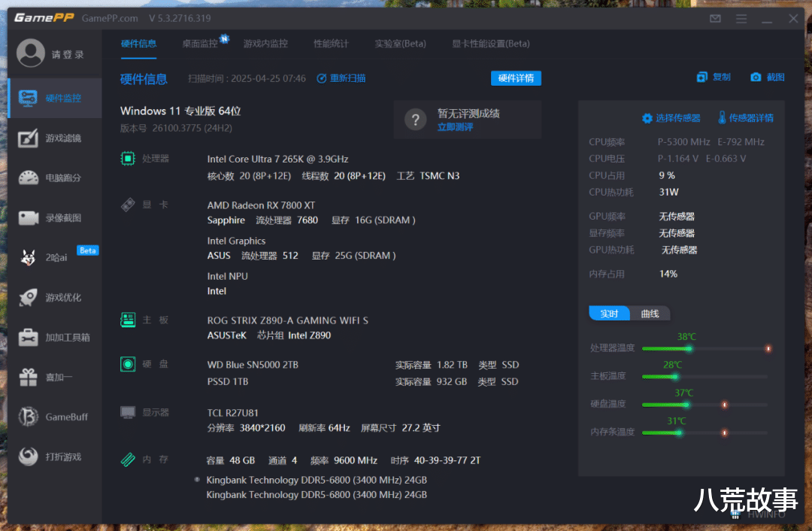
Task: Click the Intel Core Ultra 7 265K text
Action: point(277,159)
